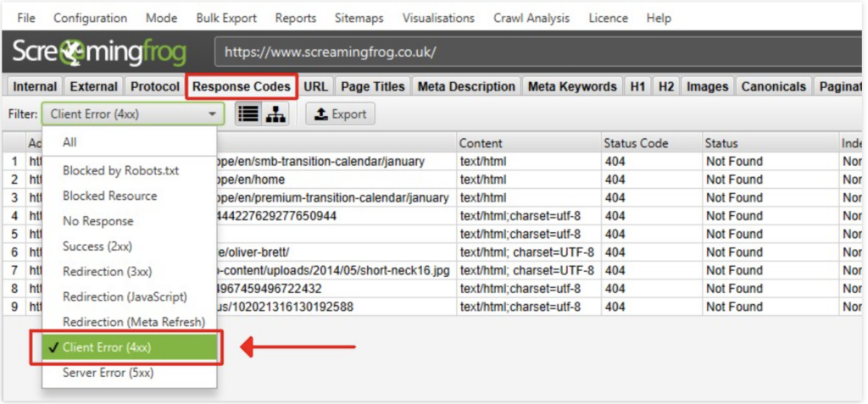
Task: Pick Blocked by Robots.txt filter option
Action: pos(120,170)
